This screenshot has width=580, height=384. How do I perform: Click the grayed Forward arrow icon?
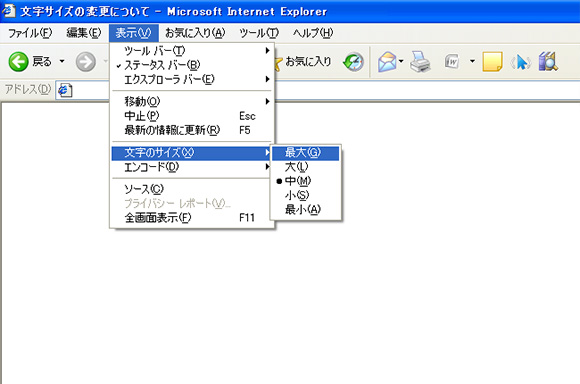coord(85,61)
